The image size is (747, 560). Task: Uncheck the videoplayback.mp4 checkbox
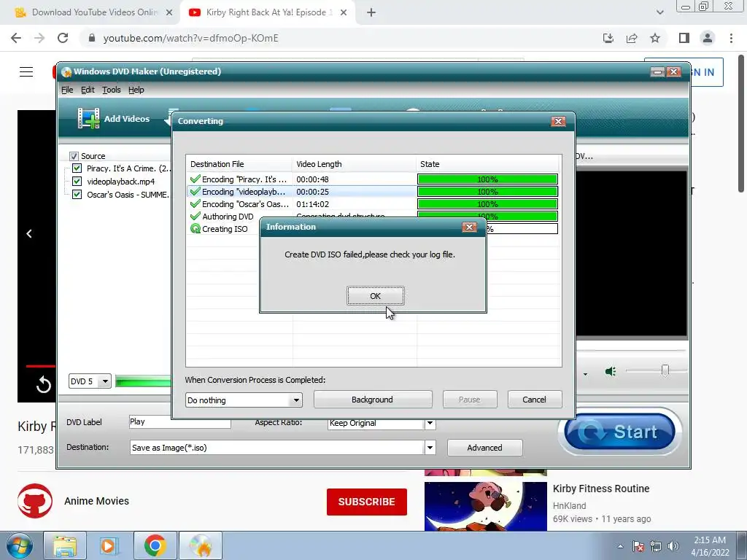click(77, 182)
